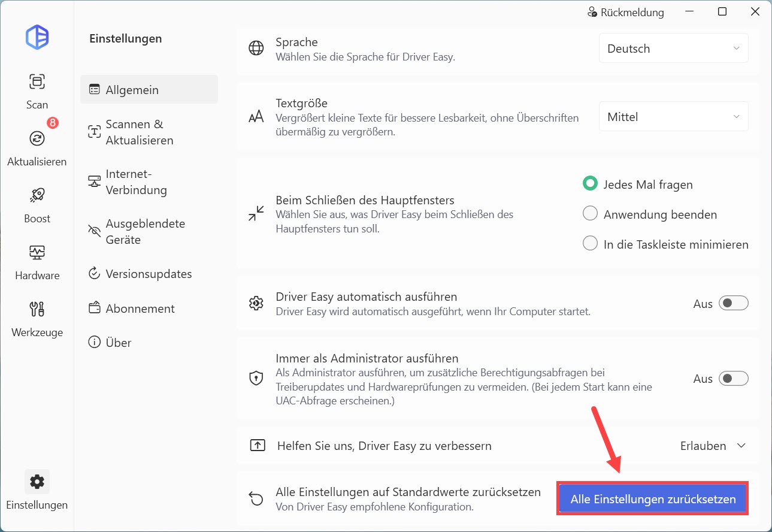
Task: Click the Einstellungen panel heading
Action: point(126,38)
